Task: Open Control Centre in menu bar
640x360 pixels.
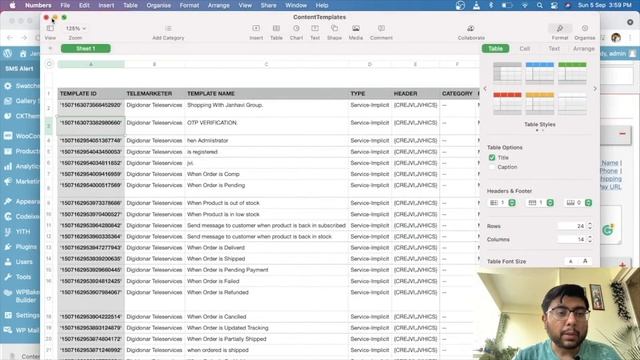Action: tap(554, 5)
